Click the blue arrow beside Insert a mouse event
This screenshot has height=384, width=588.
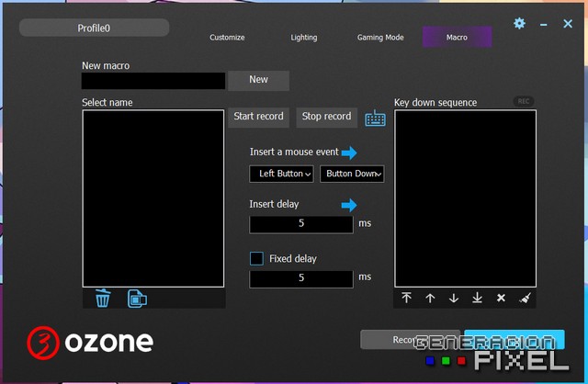point(349,152)
